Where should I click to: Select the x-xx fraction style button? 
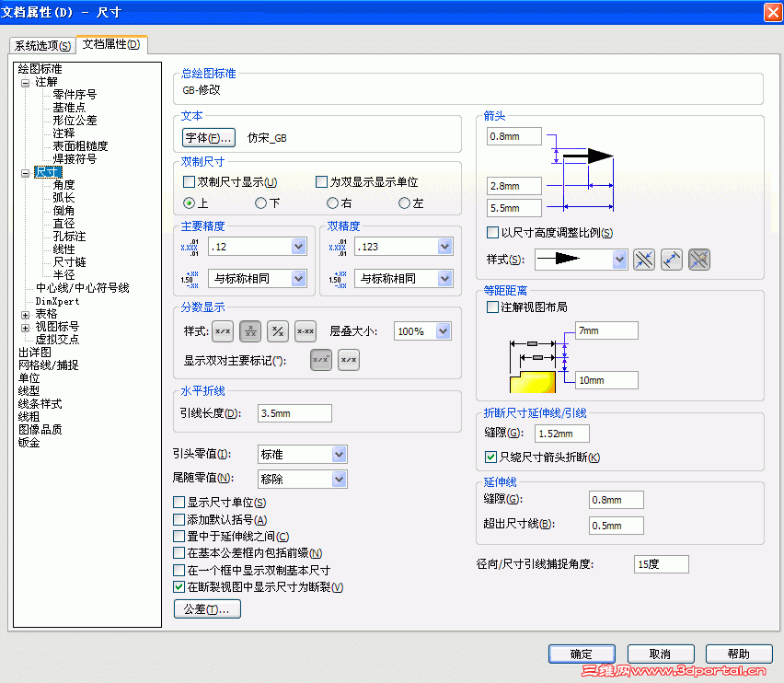pyautogui.click(x=305, y=331)
